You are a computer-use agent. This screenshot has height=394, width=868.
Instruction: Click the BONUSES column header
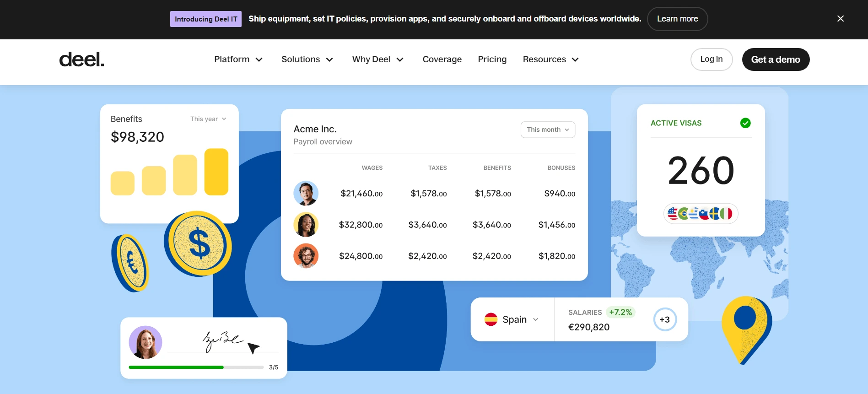(x=561, y=168)
